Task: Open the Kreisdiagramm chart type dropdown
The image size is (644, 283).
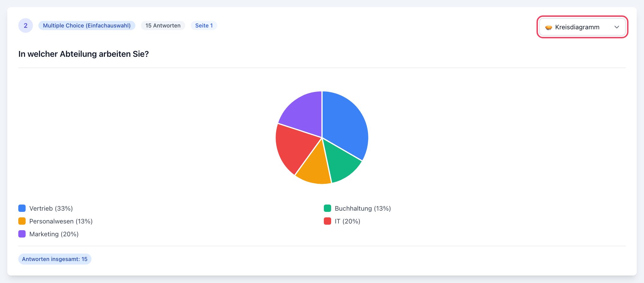Action: 582,27
